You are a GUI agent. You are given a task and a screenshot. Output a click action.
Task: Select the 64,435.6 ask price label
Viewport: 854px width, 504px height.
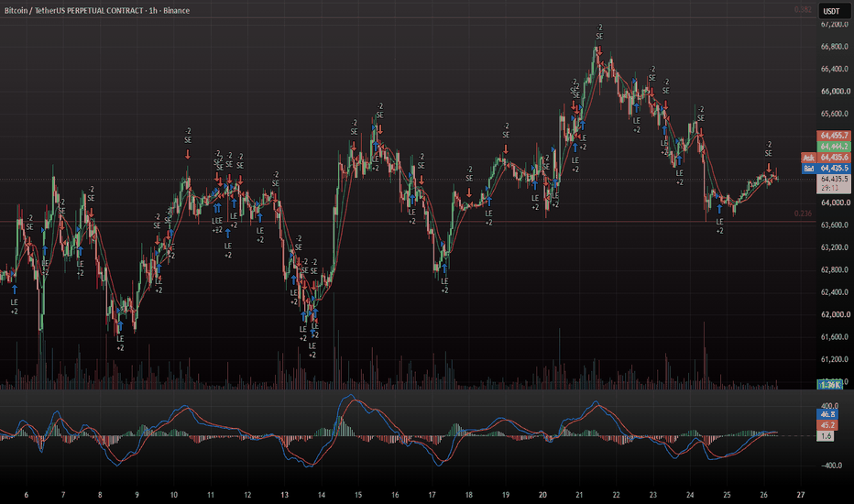(x=834, y=158)
